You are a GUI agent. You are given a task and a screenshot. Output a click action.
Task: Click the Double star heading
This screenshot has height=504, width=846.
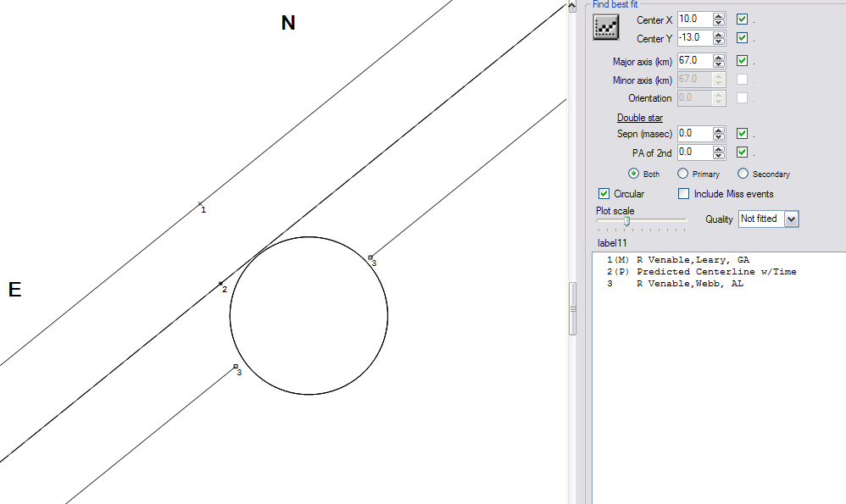tap(640, 118)
